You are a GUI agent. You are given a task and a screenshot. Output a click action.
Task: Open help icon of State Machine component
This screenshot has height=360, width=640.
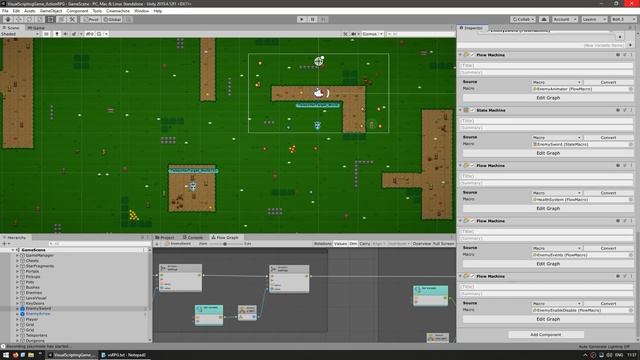(x=618, y=110)
